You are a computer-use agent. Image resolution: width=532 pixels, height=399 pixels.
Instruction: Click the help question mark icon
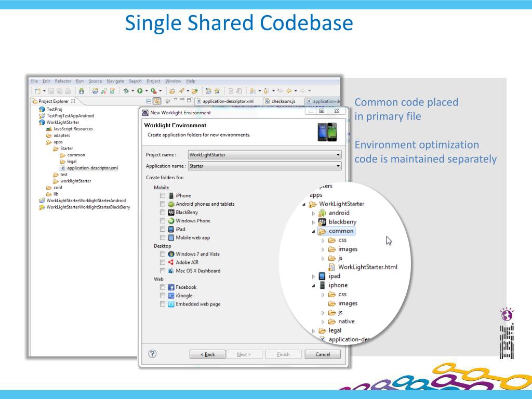point(152,354)
